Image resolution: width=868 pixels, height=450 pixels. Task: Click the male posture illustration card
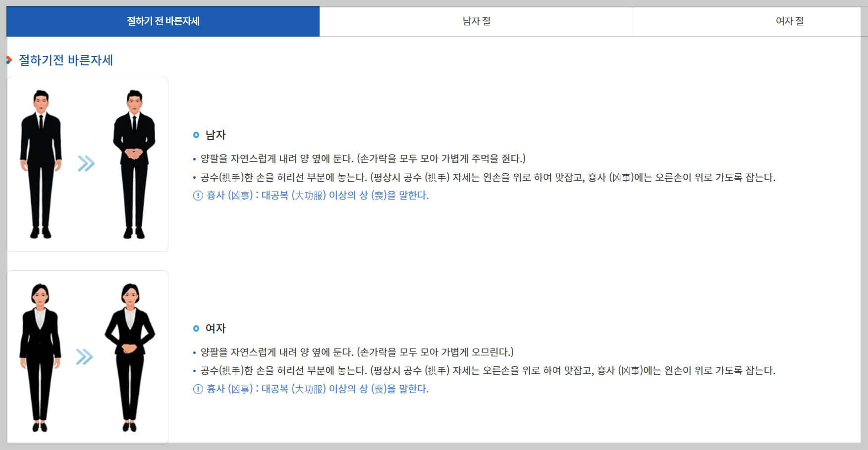click(87, 163)
